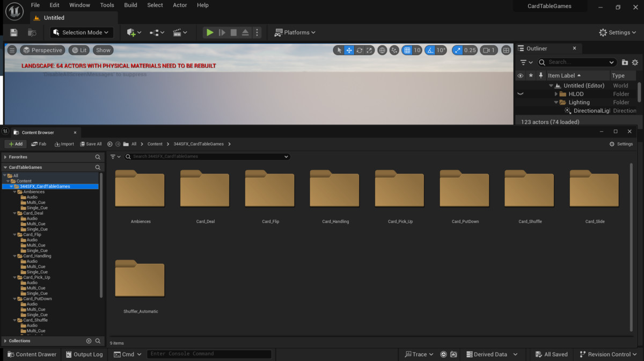Open the Lit view mode menu
This screenshot has height=361, width=644.
click(x=79, y=50)
